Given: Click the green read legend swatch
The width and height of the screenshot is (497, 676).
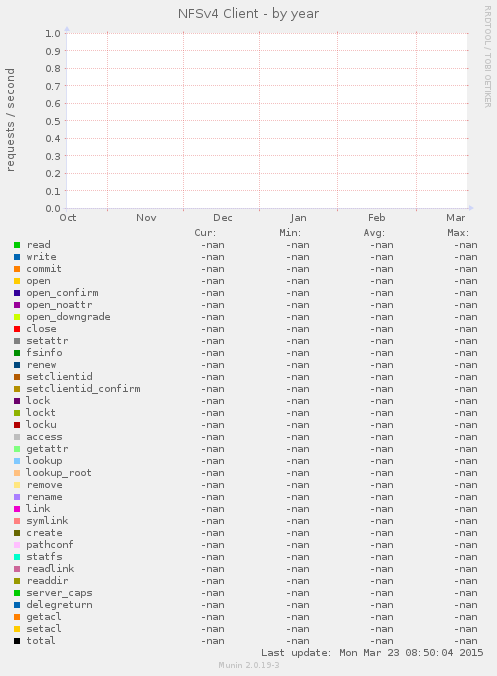Looking at the screenshot, I should tap(17, 245).
